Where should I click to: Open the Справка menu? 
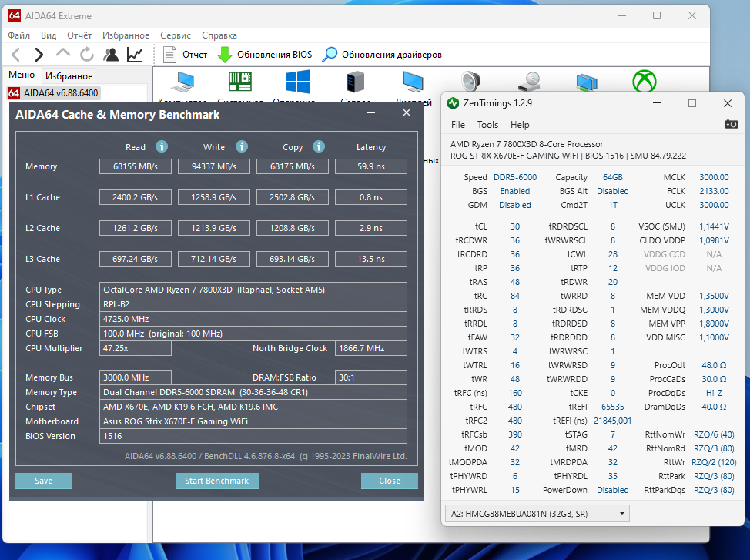(219, 35)
